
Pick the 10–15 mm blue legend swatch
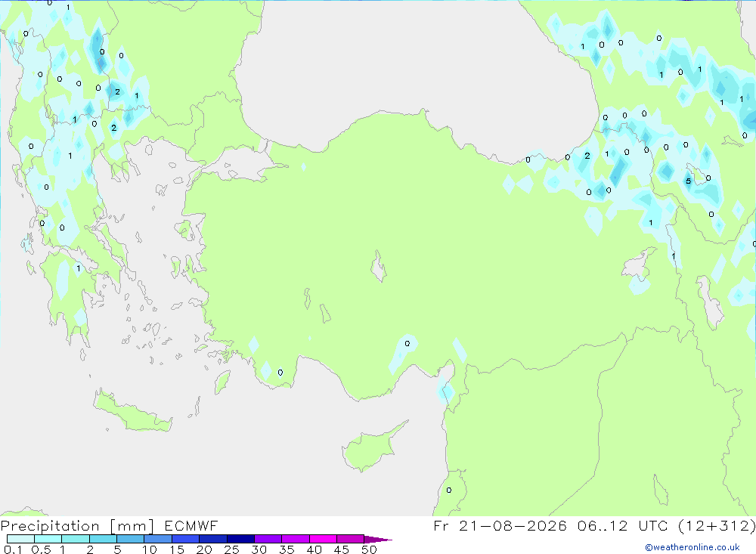pyautogui.click(x=158, y=539)
